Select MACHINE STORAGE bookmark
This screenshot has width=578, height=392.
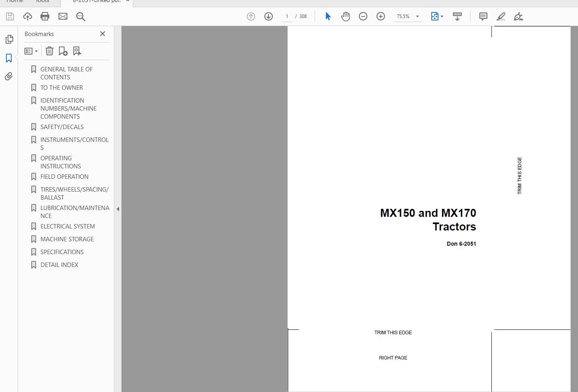click(x=67, y=239)
